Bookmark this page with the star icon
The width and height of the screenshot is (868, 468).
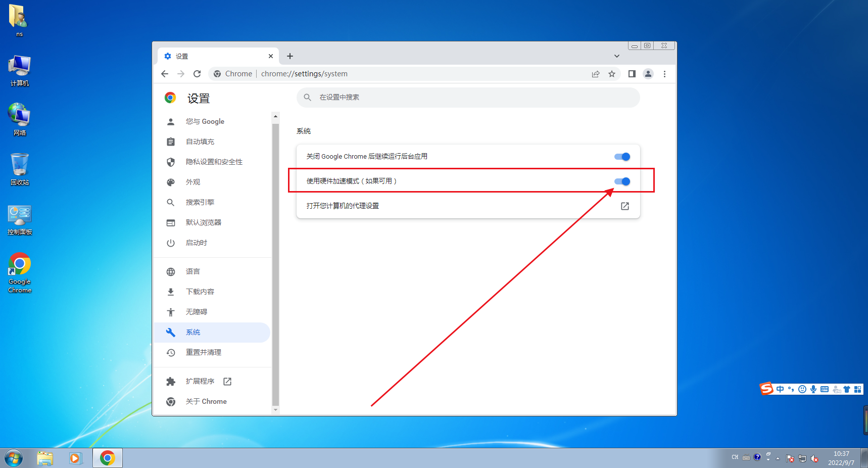point(612,74)
